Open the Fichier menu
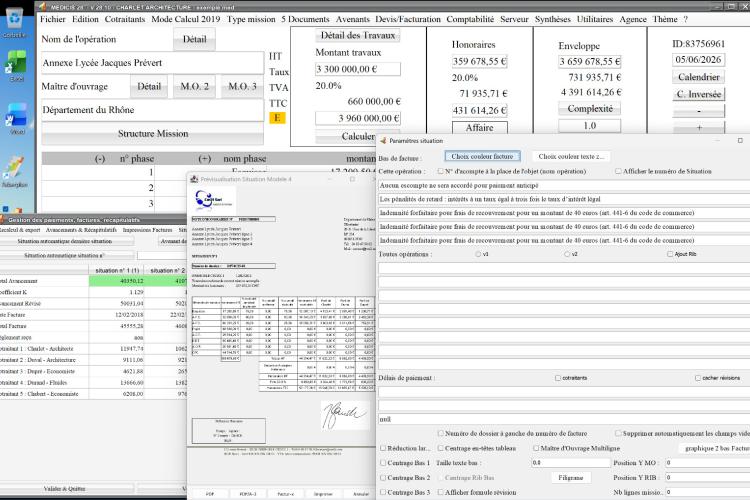 [53, 19]
